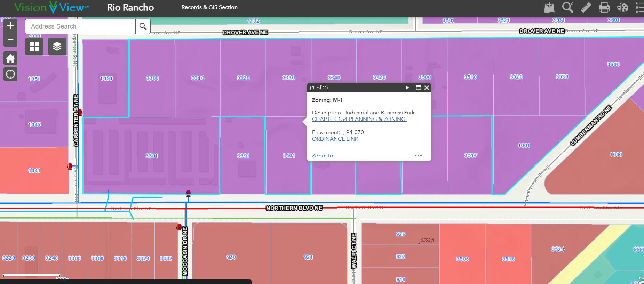This screenshot has width=644, height=284.
Task: Submit the address search
Action: 143,26
